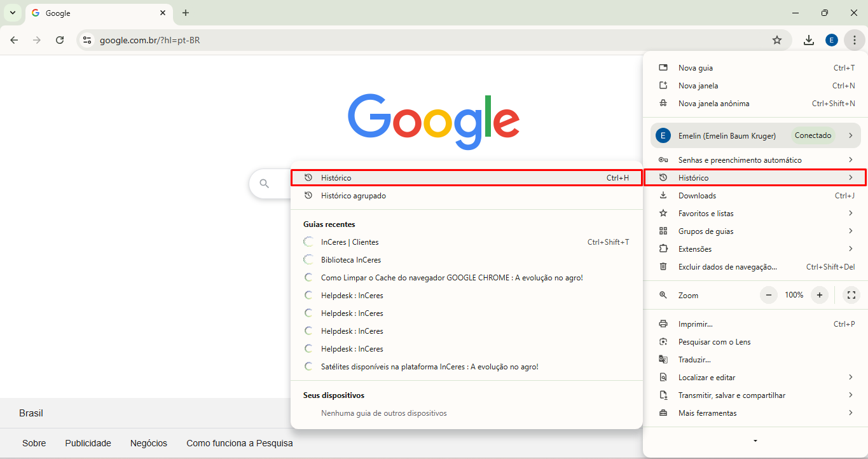Viewport: 868px width, 459px height.
Task: Open a new tab with the plus button
Action: point(186,13)
